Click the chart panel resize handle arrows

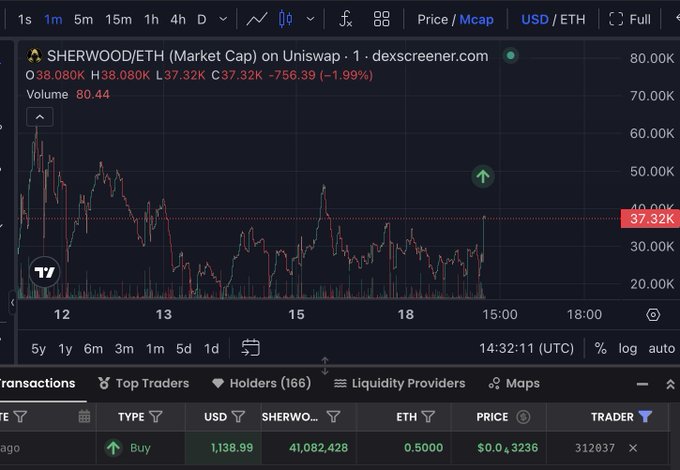[324, 366]
